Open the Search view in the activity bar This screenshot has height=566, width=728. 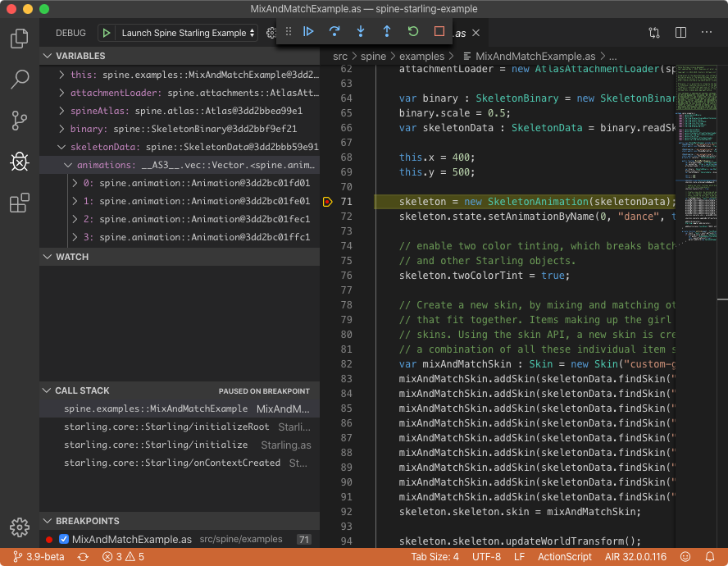19,79
